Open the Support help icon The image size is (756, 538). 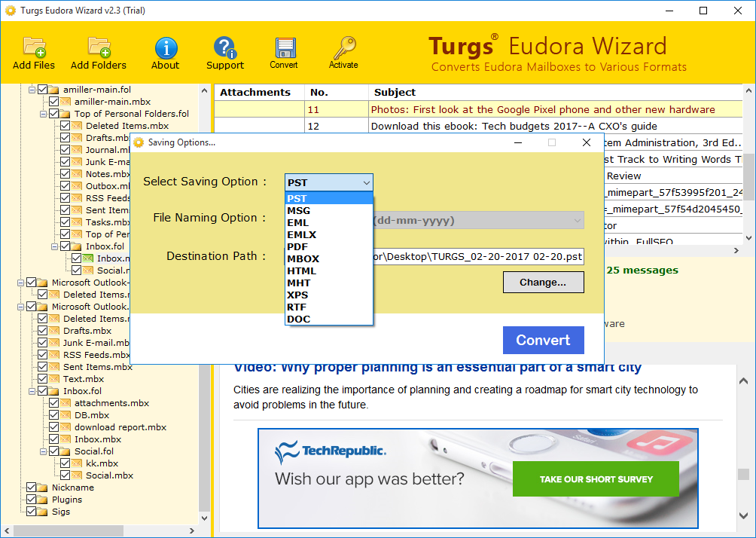click(x=224, y=47)
